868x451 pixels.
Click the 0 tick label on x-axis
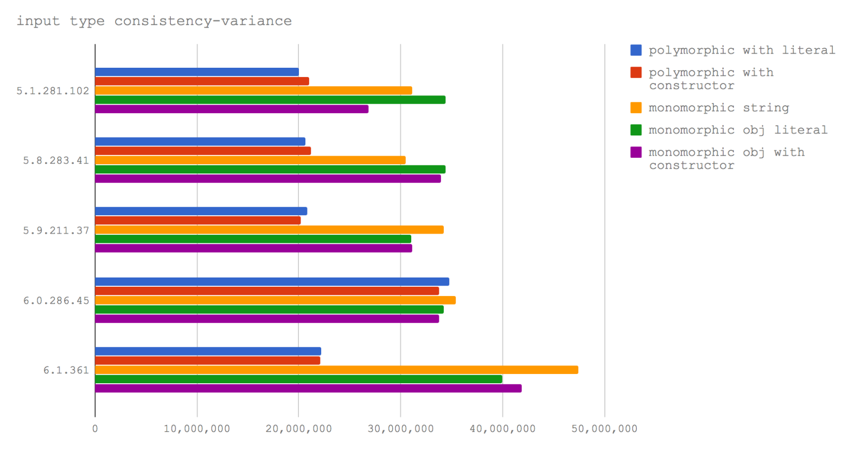[x=95, y=429]
